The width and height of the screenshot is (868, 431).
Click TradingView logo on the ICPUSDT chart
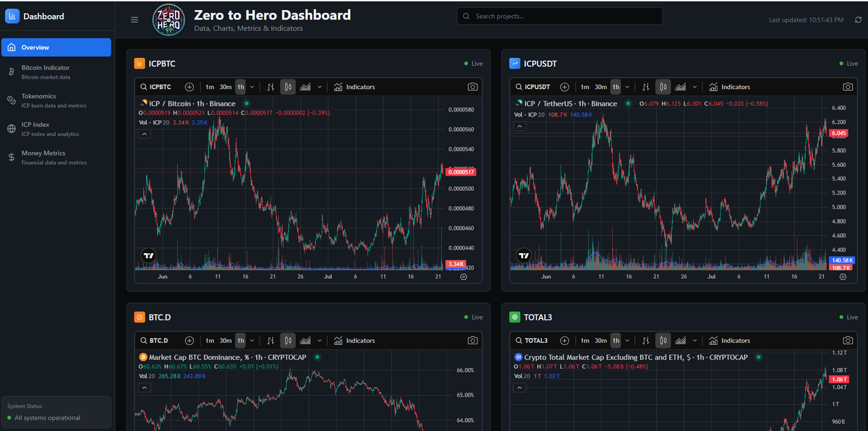[523, 255]
